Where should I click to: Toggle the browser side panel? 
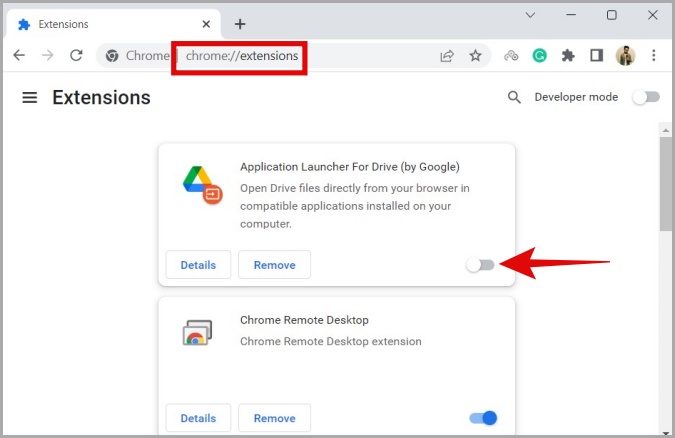[x=596, y=55]
